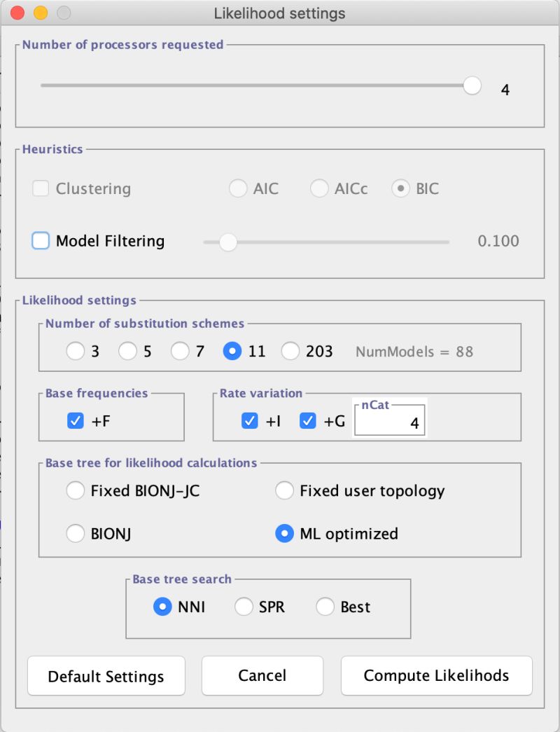Enable Model Filtering
This screenshot has width=560, height=732.
pyautogui.click(x=41, y=240)
